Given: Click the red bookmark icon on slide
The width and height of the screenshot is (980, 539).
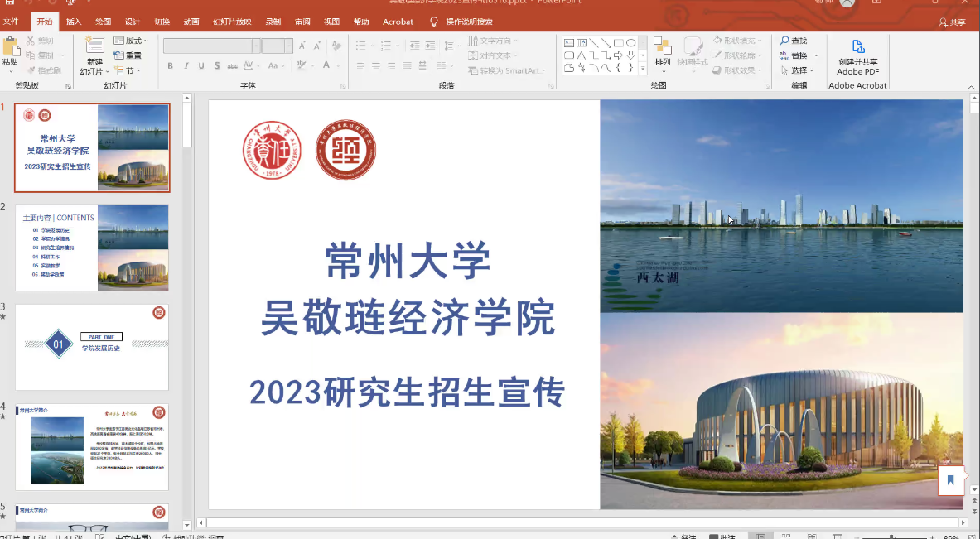Looking at the screenshot, I should [x=950, y=480].
